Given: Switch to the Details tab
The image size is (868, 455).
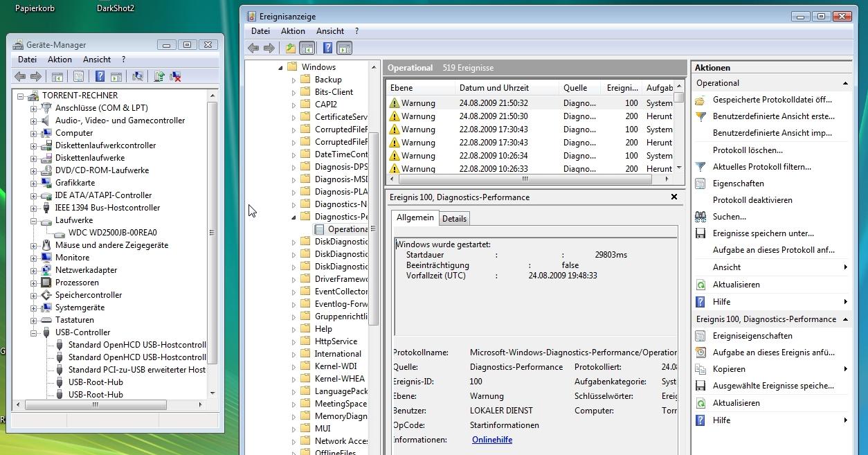Looking at the screenshot, I should [x=454, y=219].
